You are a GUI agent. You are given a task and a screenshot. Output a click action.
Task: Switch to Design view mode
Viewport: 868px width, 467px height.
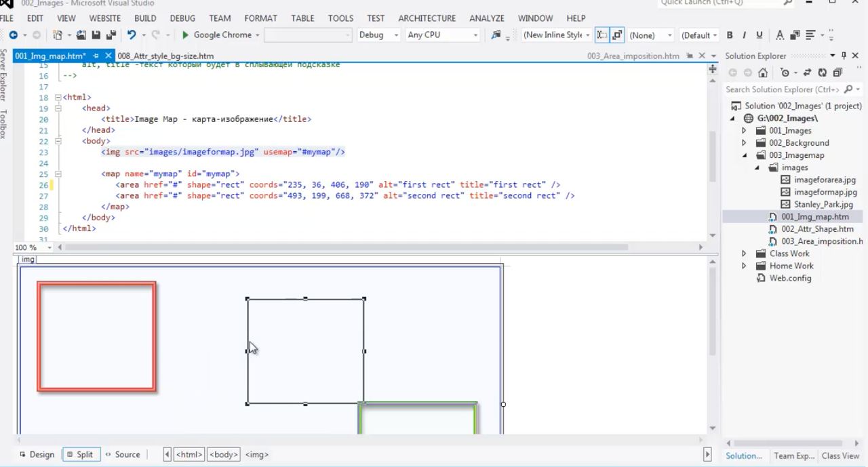(37, 455)
